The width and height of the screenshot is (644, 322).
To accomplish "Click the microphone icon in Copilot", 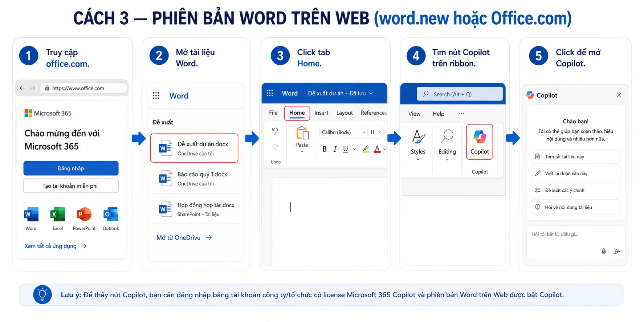I will pyautogui.click(x=604, y=251).
